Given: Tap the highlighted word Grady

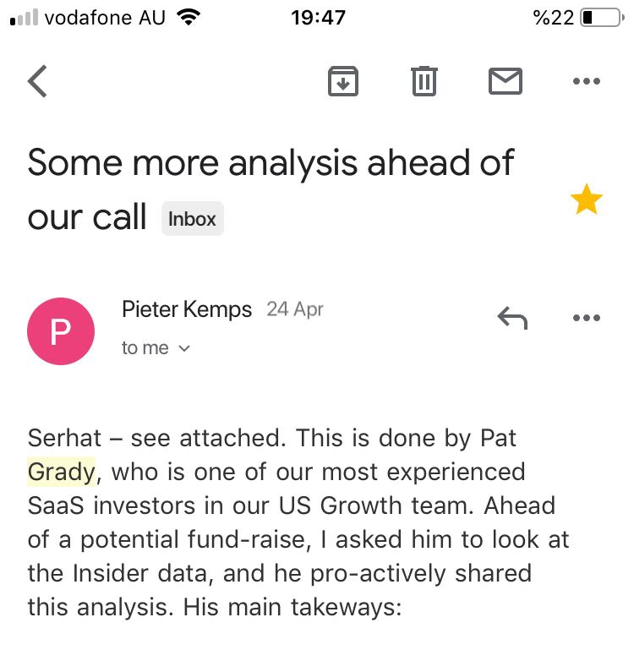Looking at the screenshot, I should [61, 471].
